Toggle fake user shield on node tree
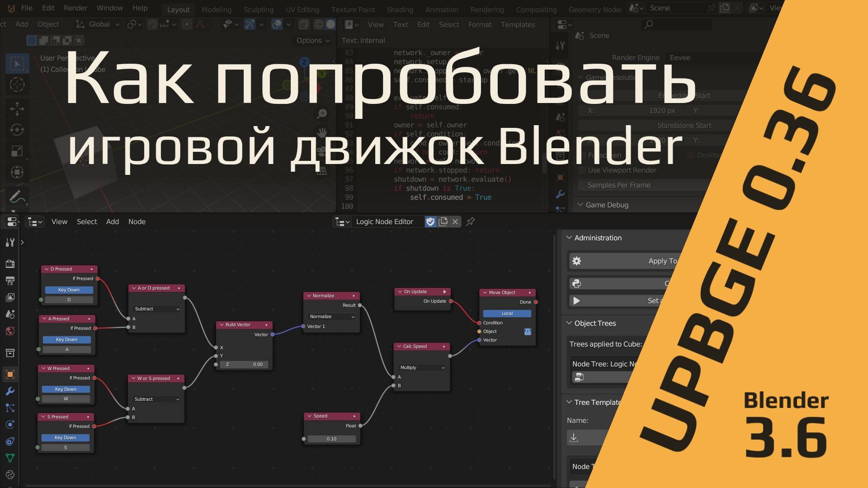 (x=430, y=221)
